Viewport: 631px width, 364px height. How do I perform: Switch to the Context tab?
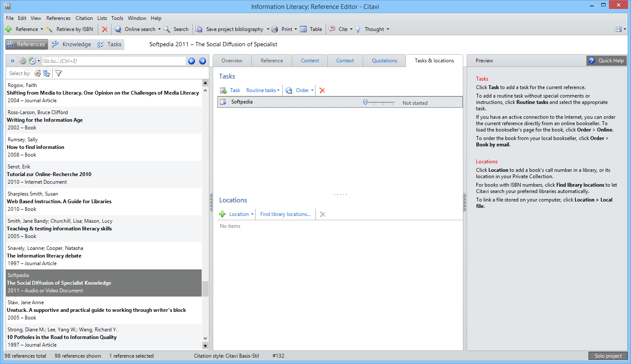click(x=345, y=61)
